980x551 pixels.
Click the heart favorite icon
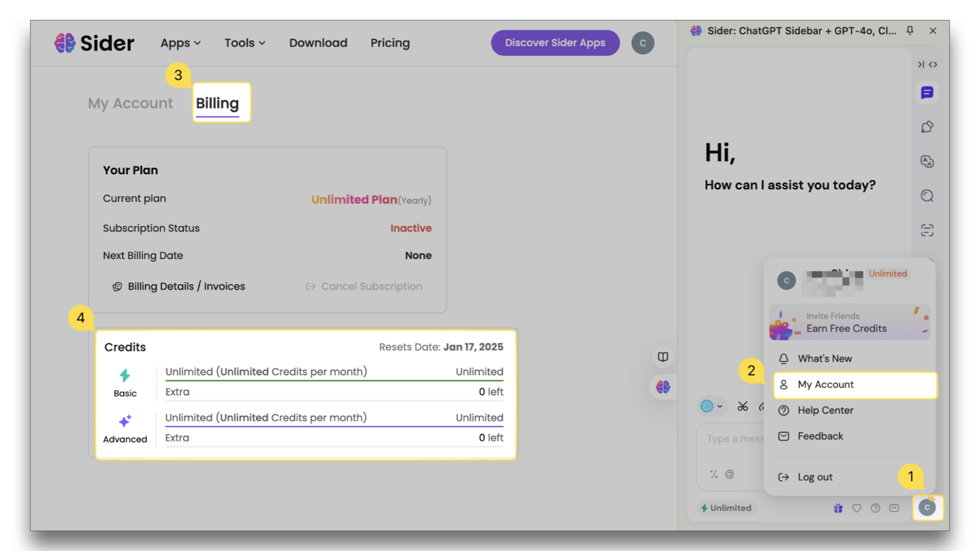pyautogui.click(x=856, y=508)
